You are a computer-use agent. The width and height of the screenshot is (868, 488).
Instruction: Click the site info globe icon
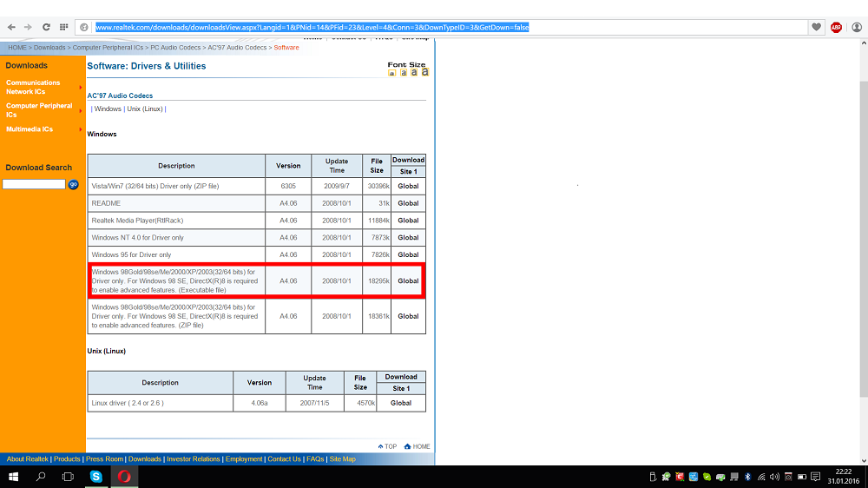[84, 27]
